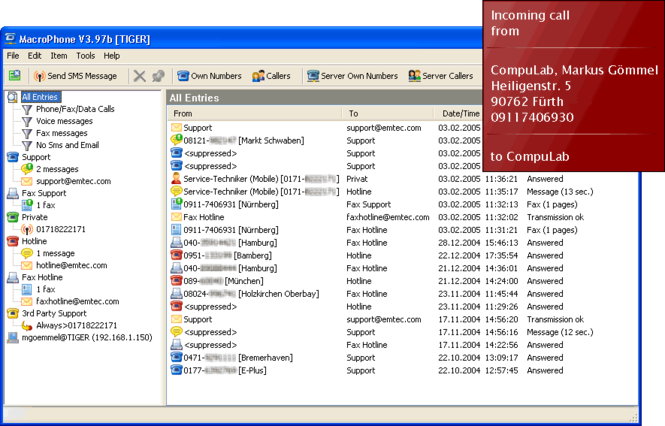Image resolution: width=665 pixels, height=426 pixels.
Task: Select the [München] Hotline entry
Action: tap(223, 281)
